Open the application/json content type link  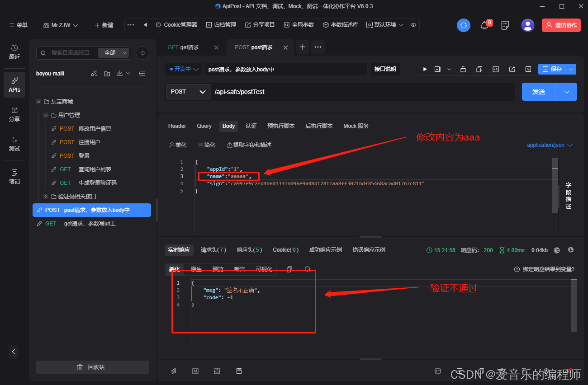click(x=546, y=145)
